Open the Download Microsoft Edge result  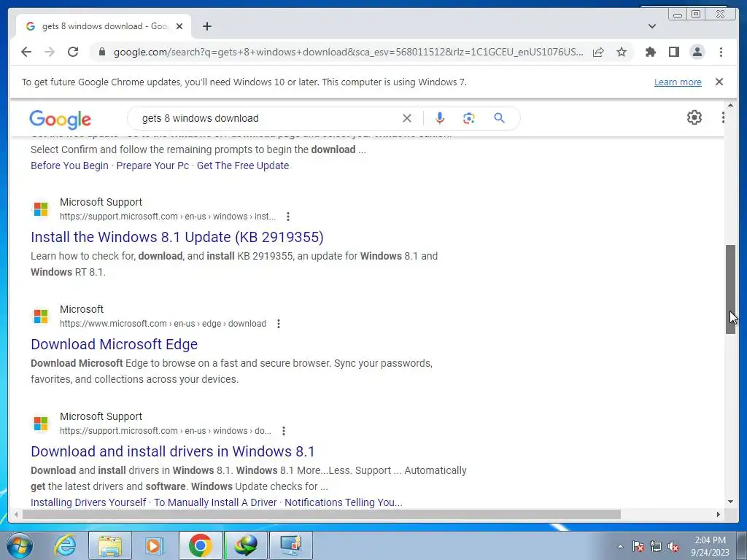point(115,344)
